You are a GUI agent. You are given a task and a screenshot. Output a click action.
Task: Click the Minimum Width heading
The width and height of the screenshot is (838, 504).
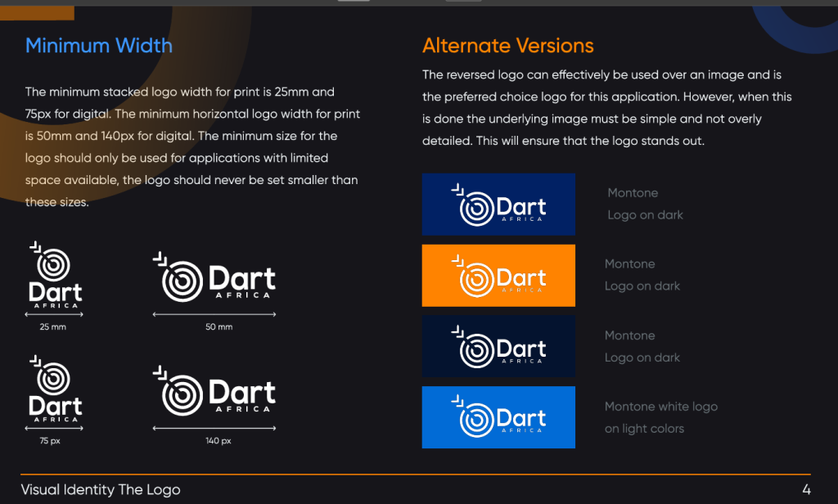coord(99,45)
